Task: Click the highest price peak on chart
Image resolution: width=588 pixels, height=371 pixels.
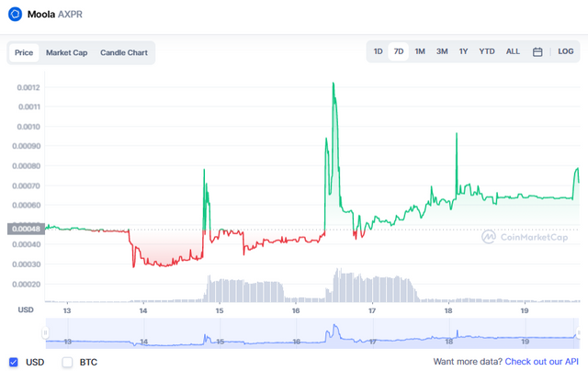Action: coord(333,84)
